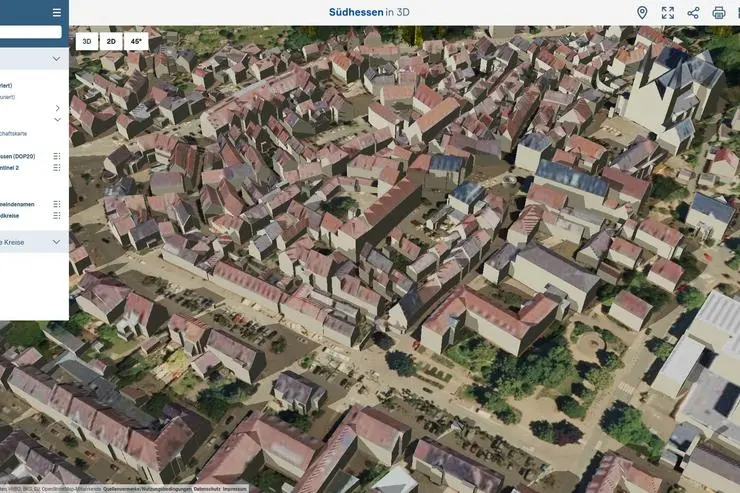Open the share icon in header

[693, 13]
